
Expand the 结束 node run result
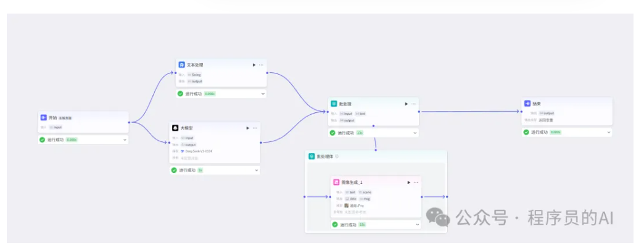coord(608,132)
